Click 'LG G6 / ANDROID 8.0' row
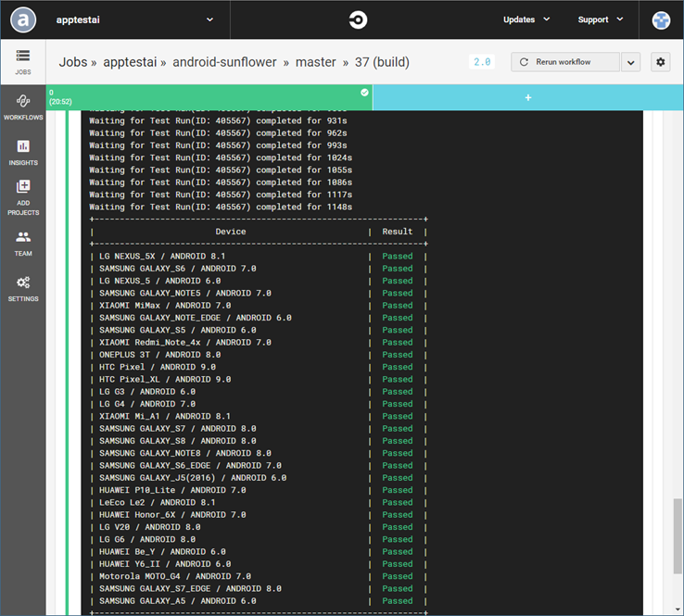The width and height of the screenshot is (684, 616). pyautogui.click(x=259, y=539)
